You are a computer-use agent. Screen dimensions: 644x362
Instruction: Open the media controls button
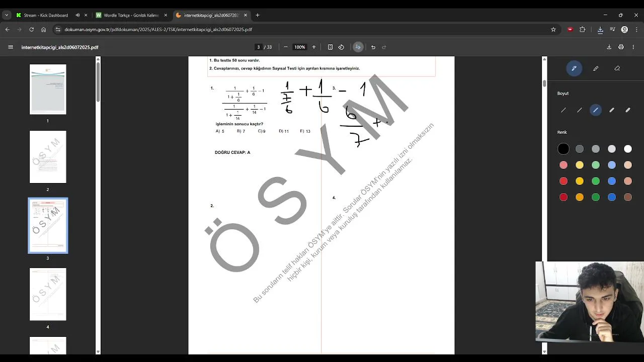click(x=612, y=30)
